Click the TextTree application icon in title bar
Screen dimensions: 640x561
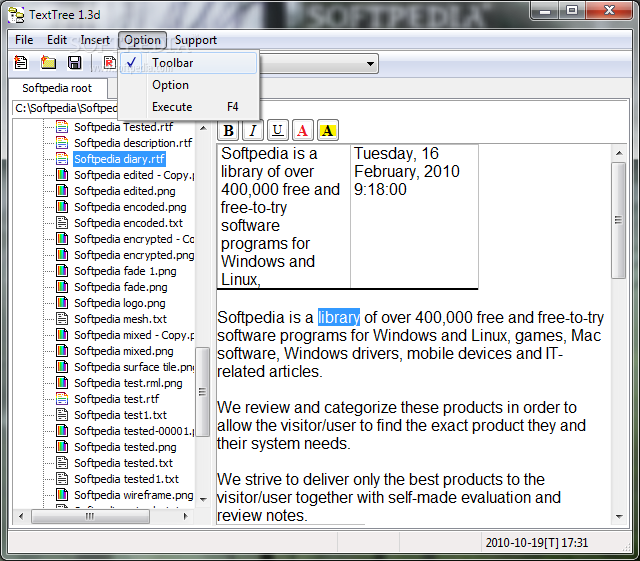16,15
